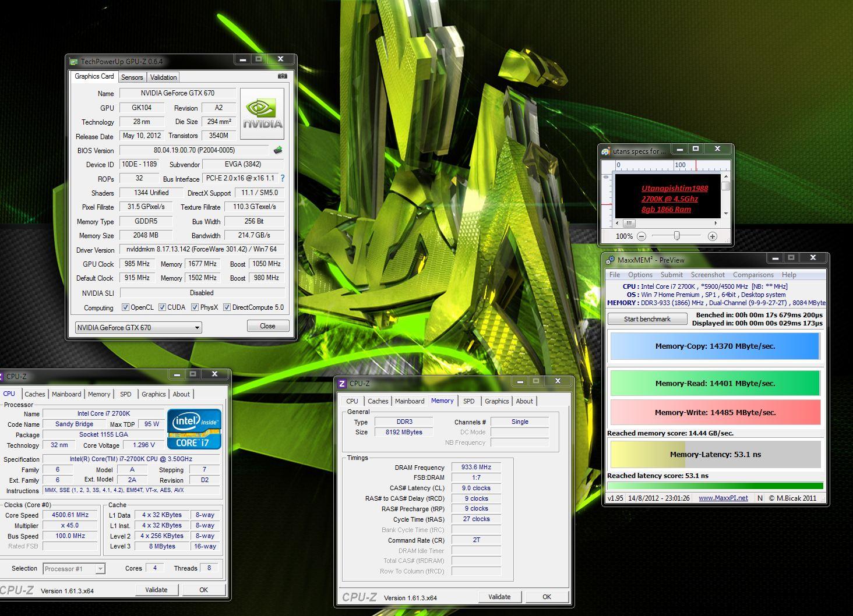853x616 pixels.
Task: Open MaxxMEM Screenshot menu
Action: pyautogui.click(x=708, y=275)
